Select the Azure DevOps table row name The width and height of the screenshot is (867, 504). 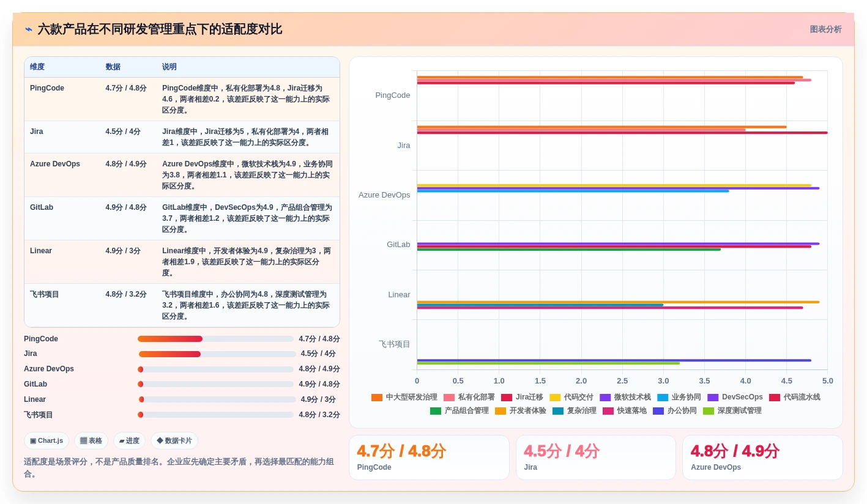pyautogui.click(x=55, y=164)
